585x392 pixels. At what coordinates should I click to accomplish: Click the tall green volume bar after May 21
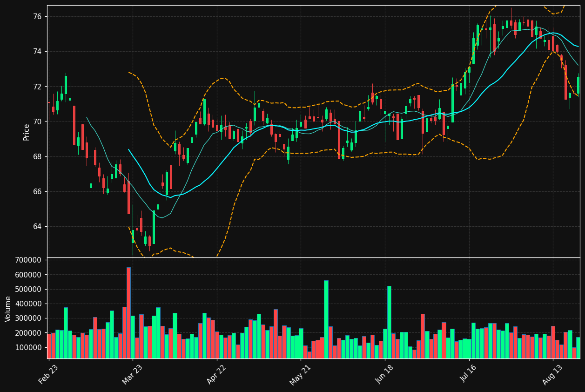tap(326, 319)
